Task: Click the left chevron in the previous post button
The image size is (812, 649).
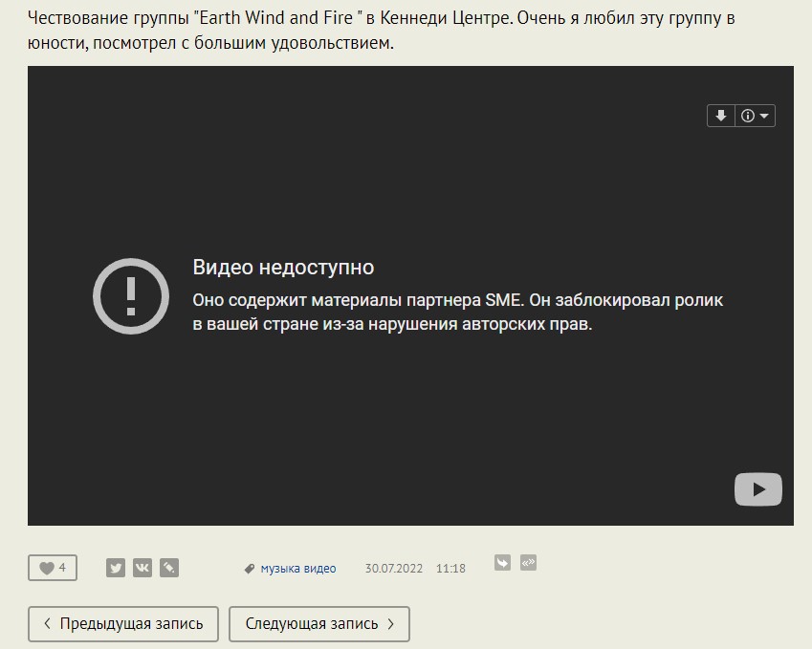Action: point(47,624)
